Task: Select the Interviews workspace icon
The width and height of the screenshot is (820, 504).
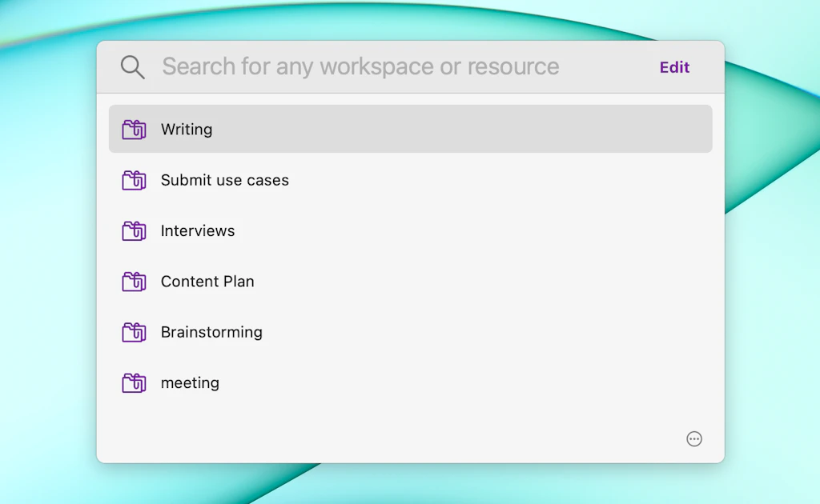Action: pos(134,231)
